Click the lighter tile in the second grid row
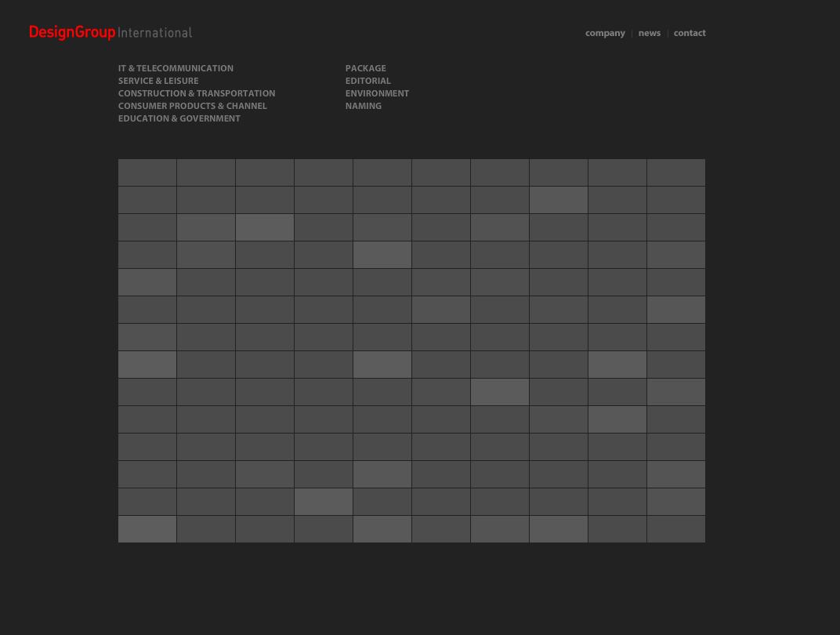This screenshot has width=840, height=635. point(559,200)
